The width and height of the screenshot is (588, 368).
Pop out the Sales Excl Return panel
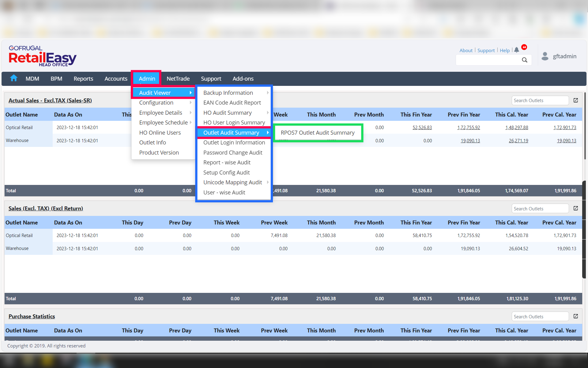click(576, 208)
